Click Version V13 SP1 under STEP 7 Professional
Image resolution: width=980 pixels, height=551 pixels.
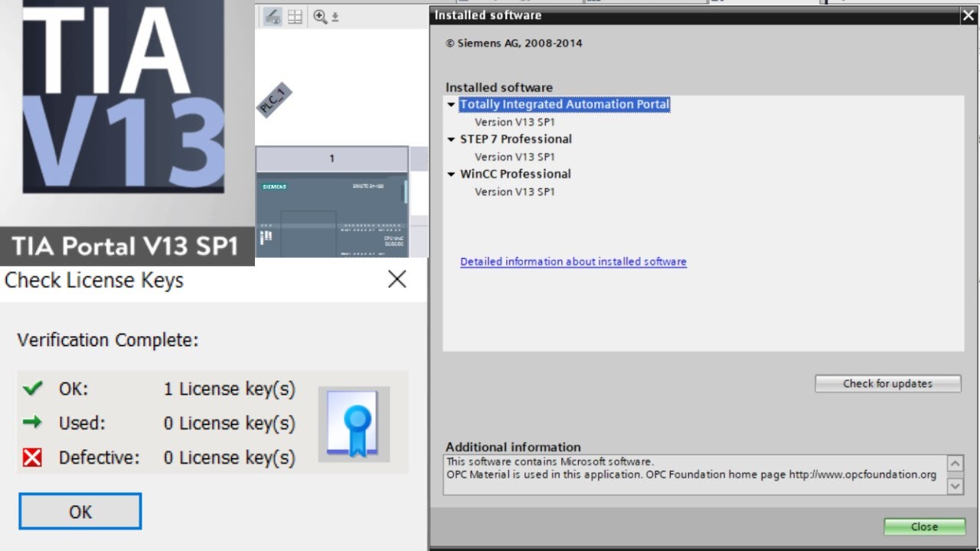514,157
